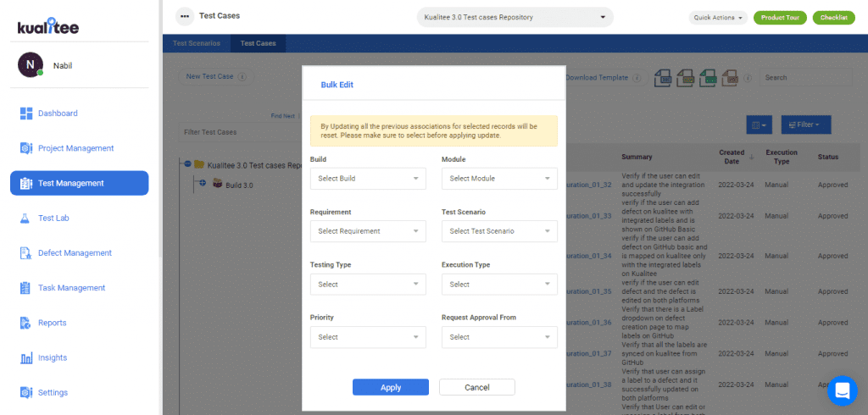Open test case link ending 01_37
Screen dimensions: 868x415
point(590,353)
